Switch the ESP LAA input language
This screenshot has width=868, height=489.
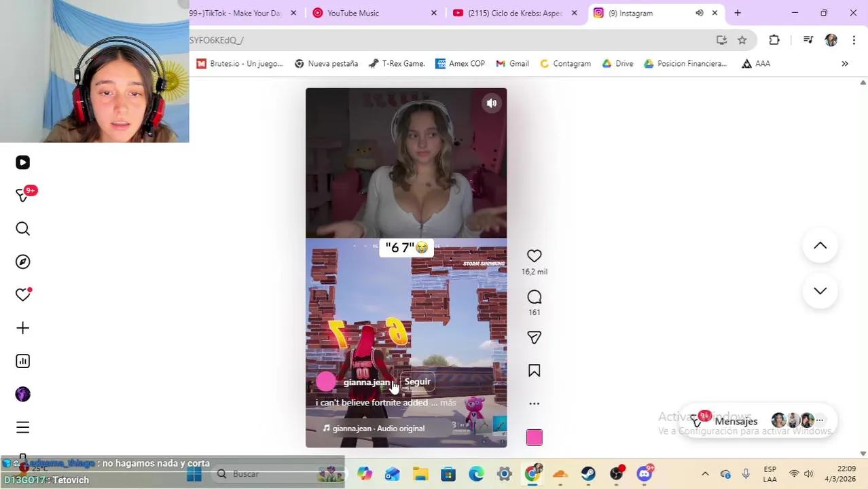pos(770,474)
